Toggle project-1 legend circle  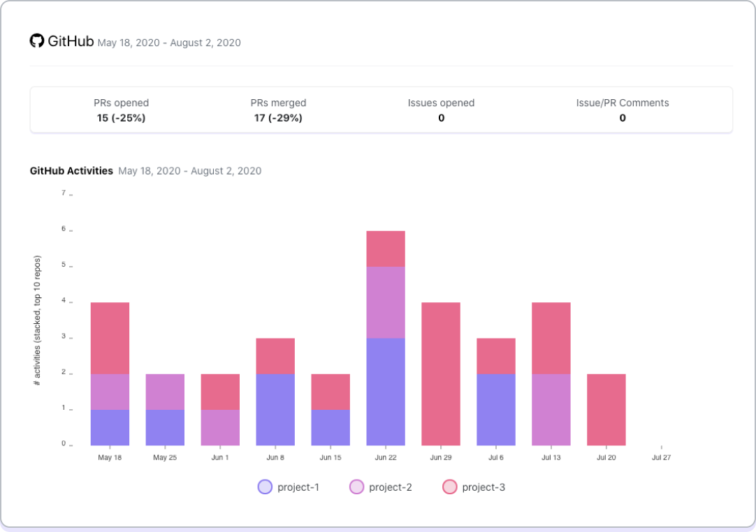coord(265,487)
